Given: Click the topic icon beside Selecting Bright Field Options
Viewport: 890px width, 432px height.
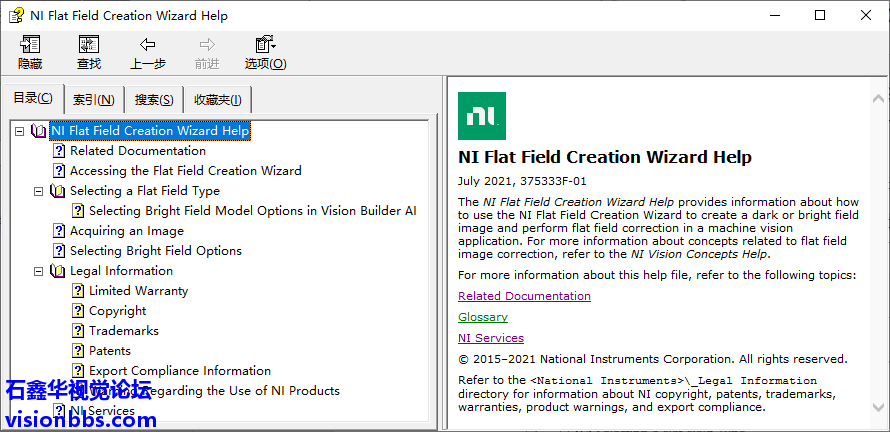Looking at the screenshot, I should [59, 251].
